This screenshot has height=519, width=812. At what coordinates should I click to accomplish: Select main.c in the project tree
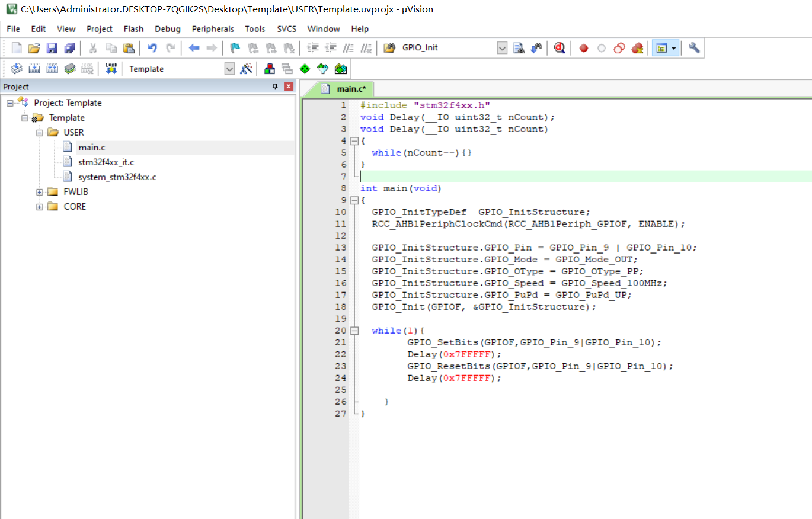91,148
